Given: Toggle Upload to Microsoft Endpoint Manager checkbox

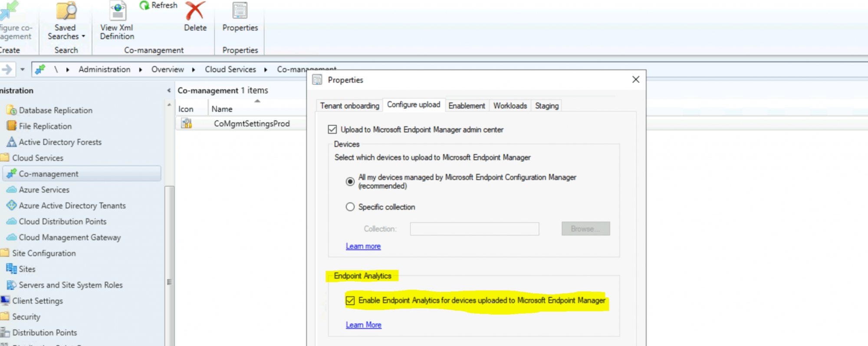Looking at the screenshot, I should (332, 129).
